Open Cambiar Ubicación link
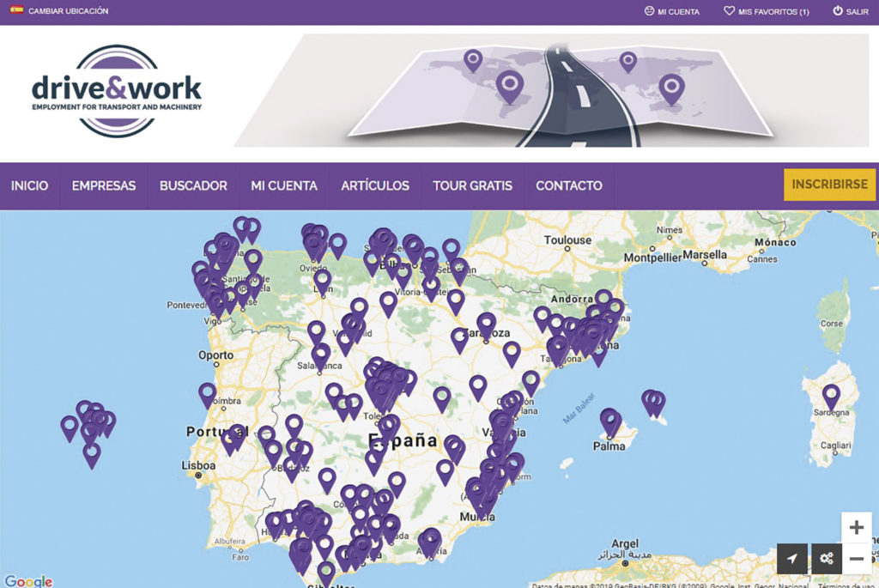The image size is (879, 588). pyautogui.click(x=69, y=10)
